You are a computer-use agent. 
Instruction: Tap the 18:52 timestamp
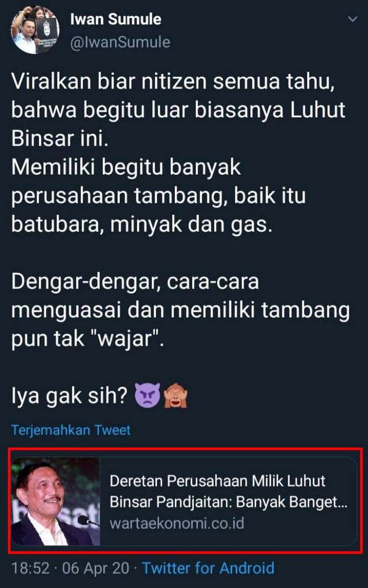click(x=30, y=568)
